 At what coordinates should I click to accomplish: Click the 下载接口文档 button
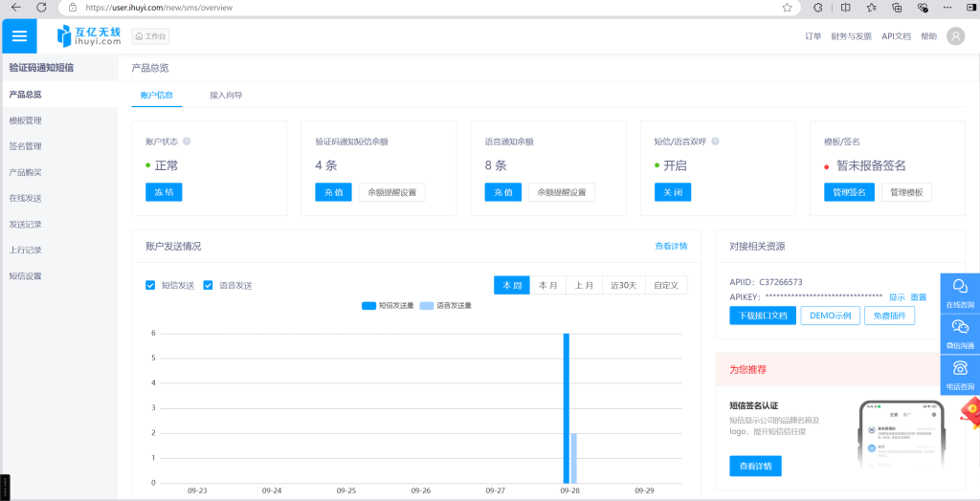click(763, 316)
